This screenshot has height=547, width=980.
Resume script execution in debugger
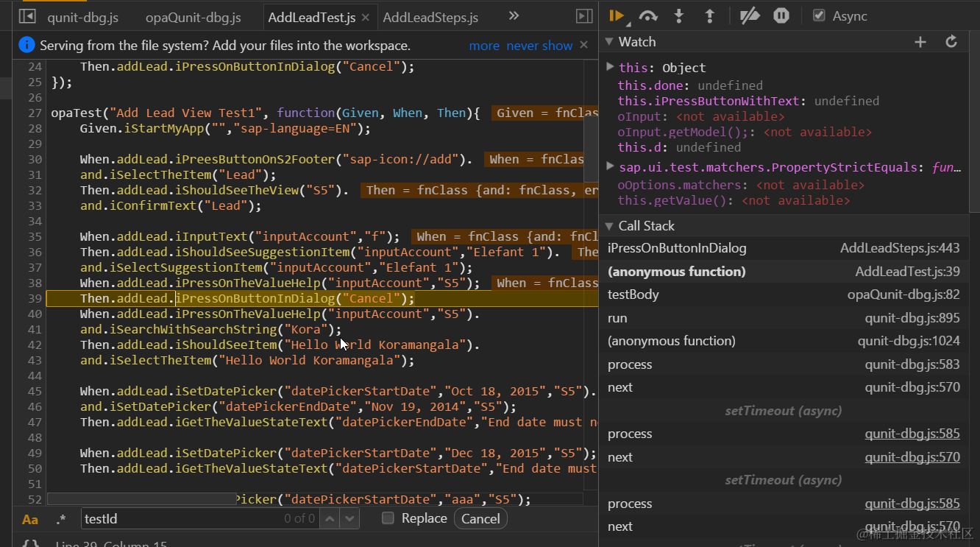(617, 15)
